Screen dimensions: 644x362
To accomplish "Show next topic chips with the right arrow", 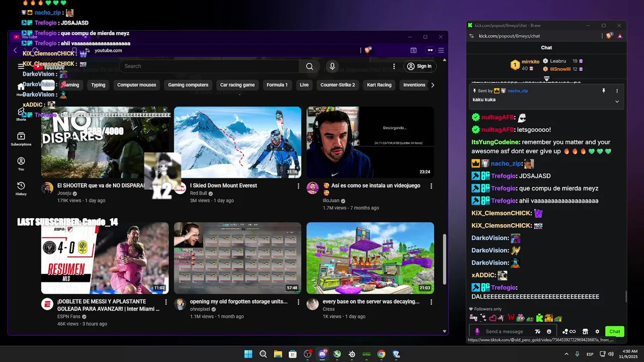I will click(x=432, y=85).
